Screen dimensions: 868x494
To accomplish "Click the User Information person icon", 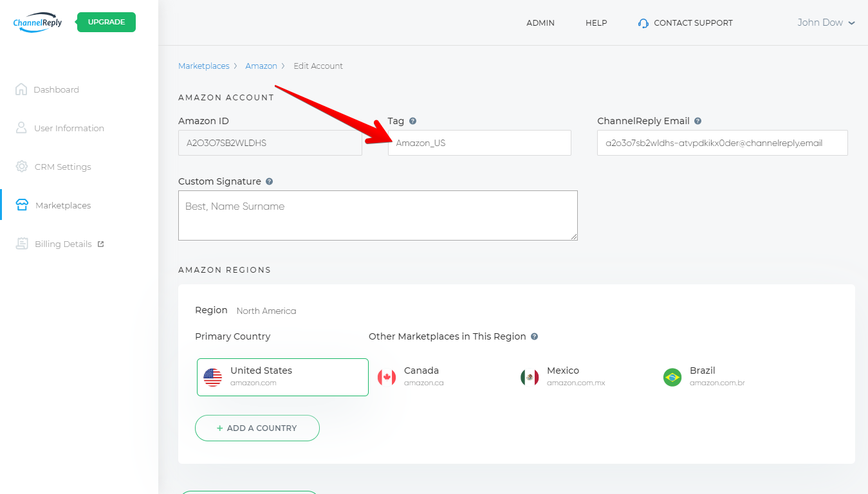I will 21,128.
